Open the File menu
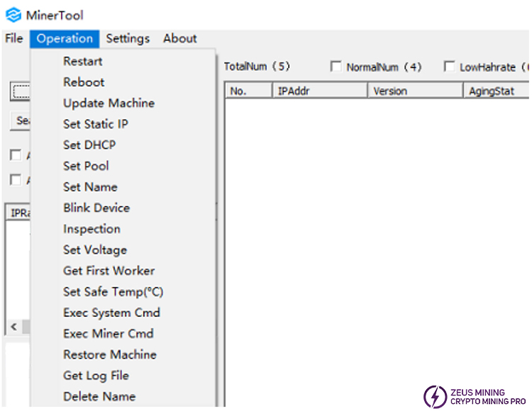Viewport: 532px width, 411px height. 14,39
